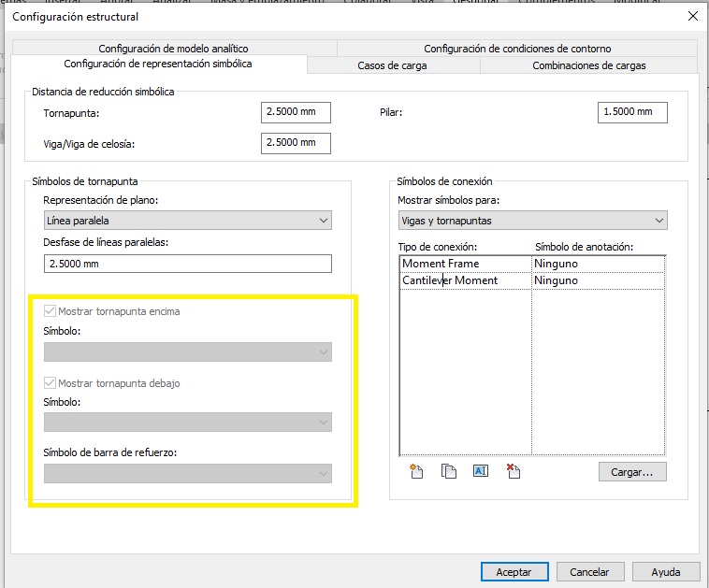Go to Configuración de modelo analítico tab
The image size is (709, 588).
(x=173, y=49)
